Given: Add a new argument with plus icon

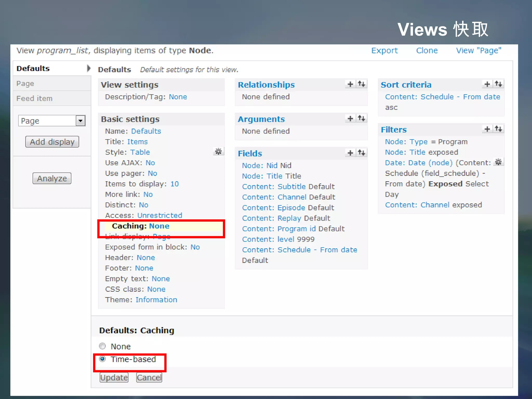Looking at the screenshot, I should click(x=350, y=118).
